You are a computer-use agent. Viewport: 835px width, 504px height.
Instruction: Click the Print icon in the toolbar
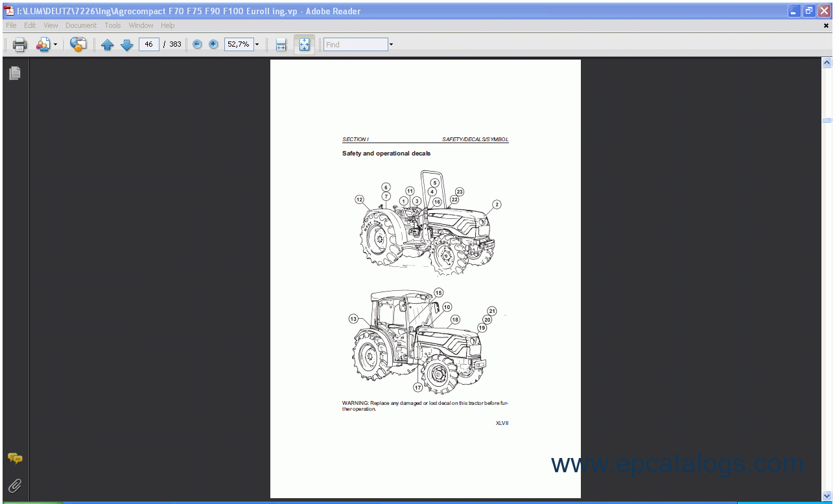coord(19,45)
